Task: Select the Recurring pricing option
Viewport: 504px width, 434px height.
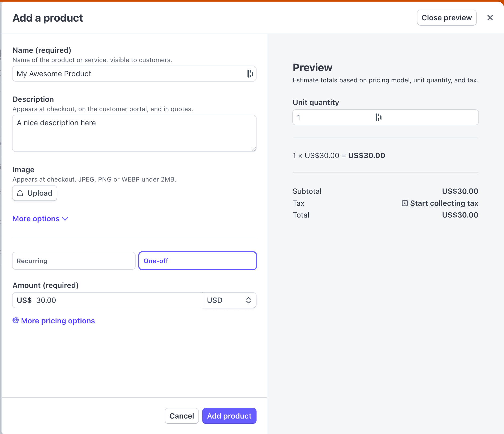Action: tap(74, 261)
